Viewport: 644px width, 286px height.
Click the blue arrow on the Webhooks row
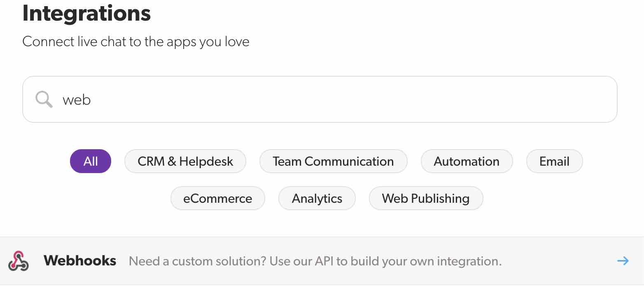[623, 260]
